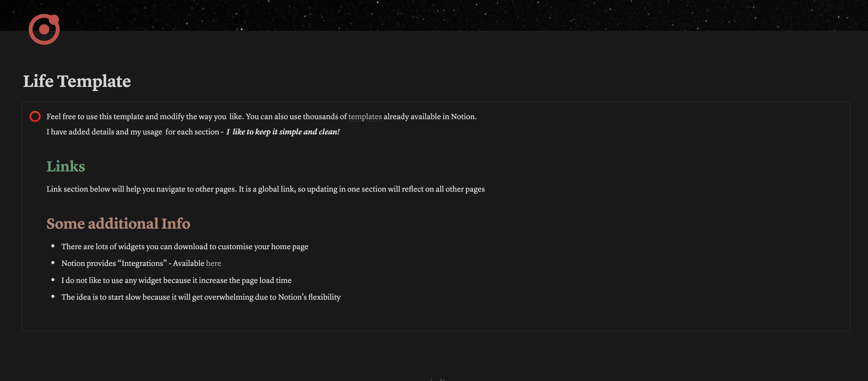Screen dimensions: 868x381
Task: Click the red target page icon
Action: 44,29
